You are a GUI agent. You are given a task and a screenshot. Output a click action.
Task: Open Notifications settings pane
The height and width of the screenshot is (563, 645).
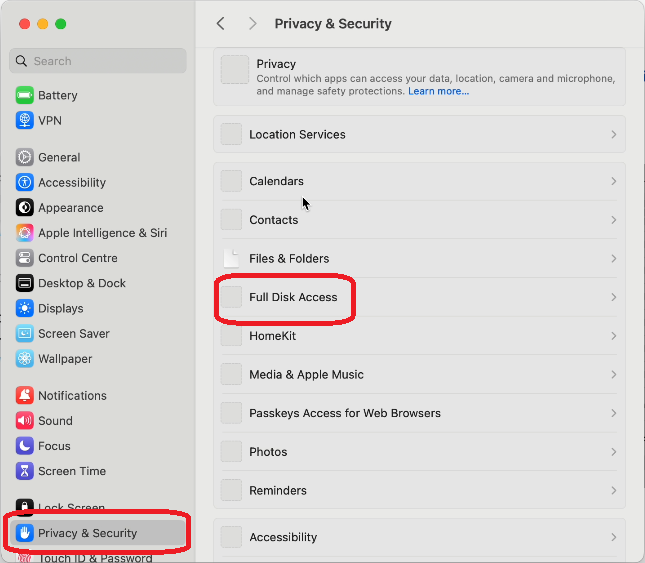pos(98,395)
